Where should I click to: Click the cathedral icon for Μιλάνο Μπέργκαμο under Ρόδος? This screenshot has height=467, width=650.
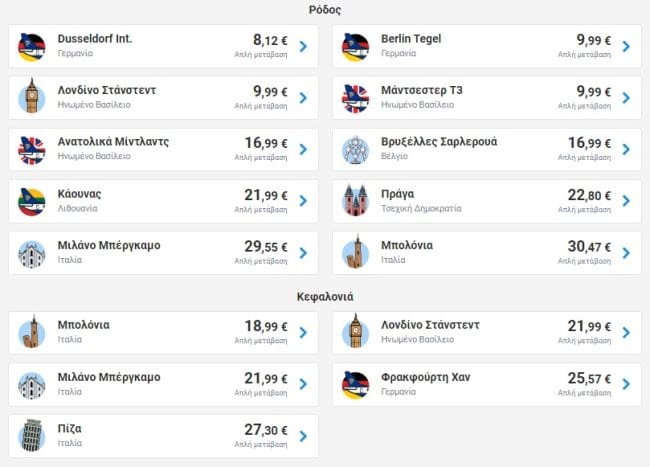(x=32, y=253)
